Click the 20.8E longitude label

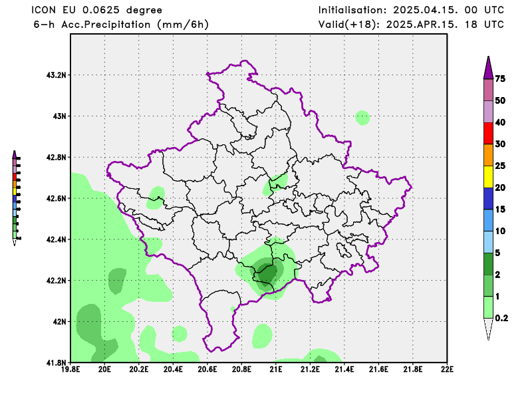[x=241, y=369]
